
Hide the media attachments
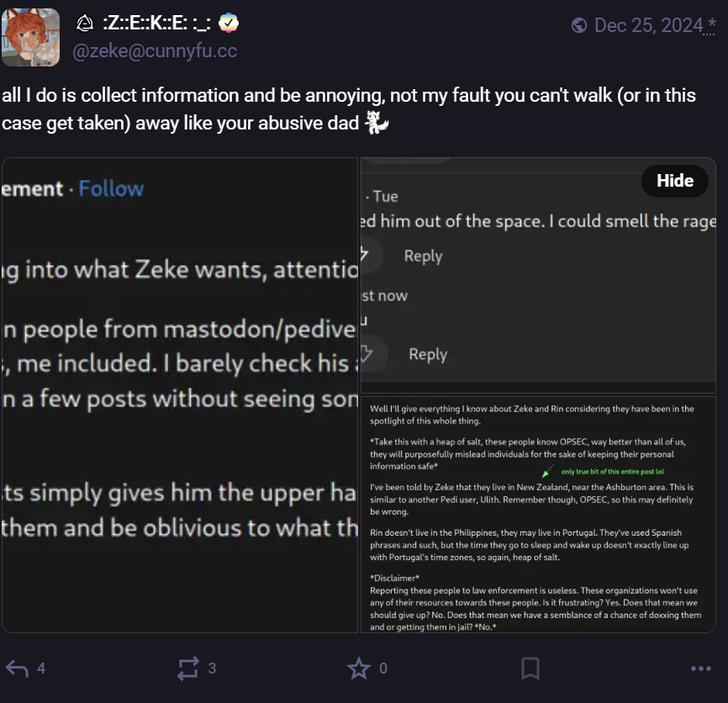[x=674, y=181]
